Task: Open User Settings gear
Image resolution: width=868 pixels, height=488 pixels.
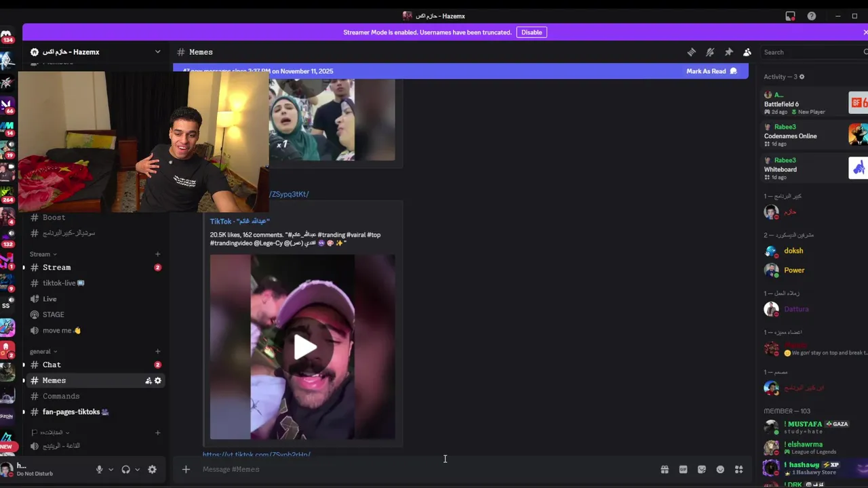Action: point(152,469)
